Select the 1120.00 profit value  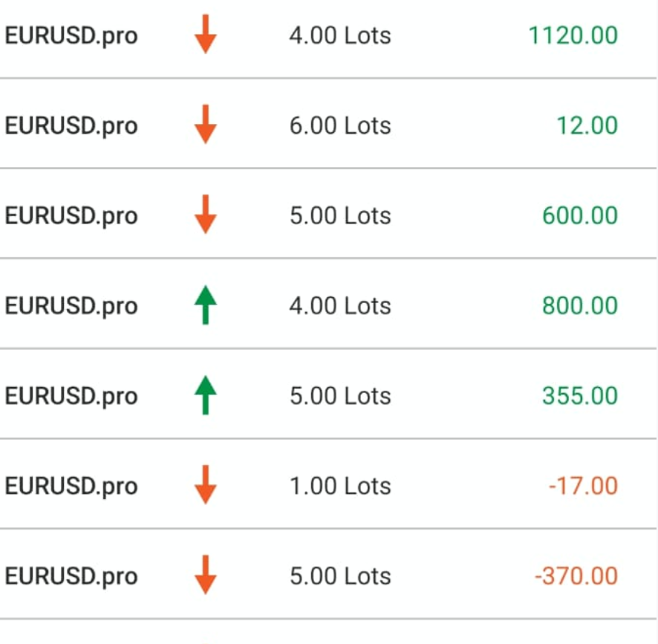pos(573,35)
